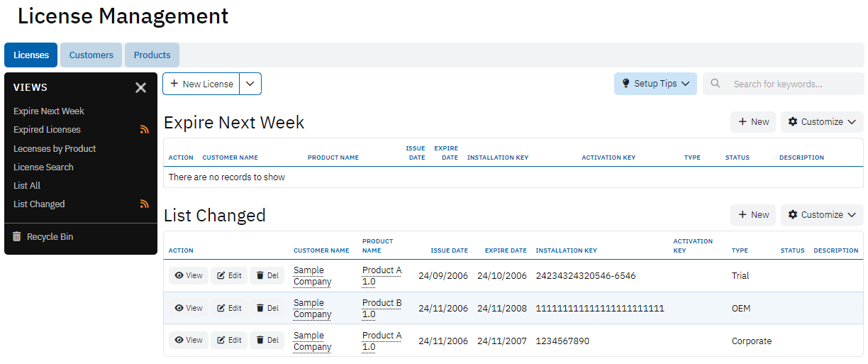The width and height of the screenshot is (868, 364).
Task: Click the RSS feed icon for Expired Licenses
Action: [x=145, y=130]
